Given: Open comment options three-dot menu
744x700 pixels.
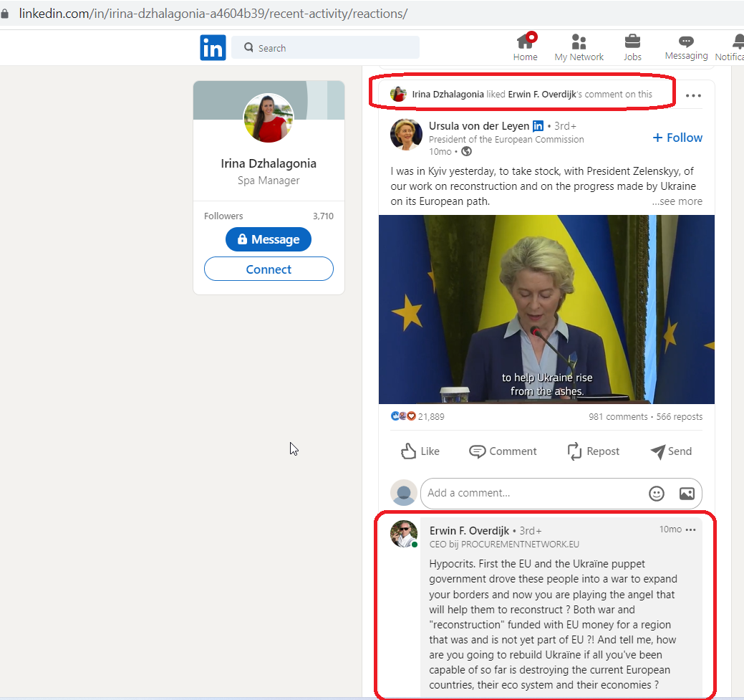Looking at the screenshot, I should pos(691,529).
